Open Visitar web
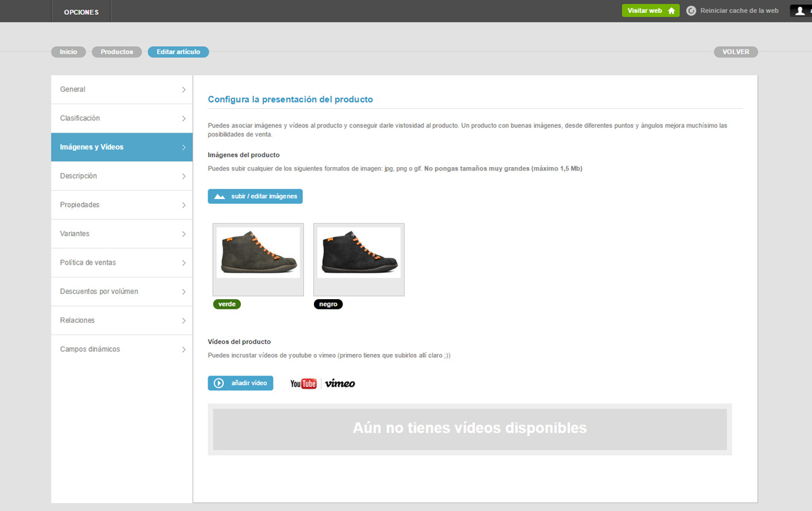This screenshot has height=511, width=812. (651, 11)
